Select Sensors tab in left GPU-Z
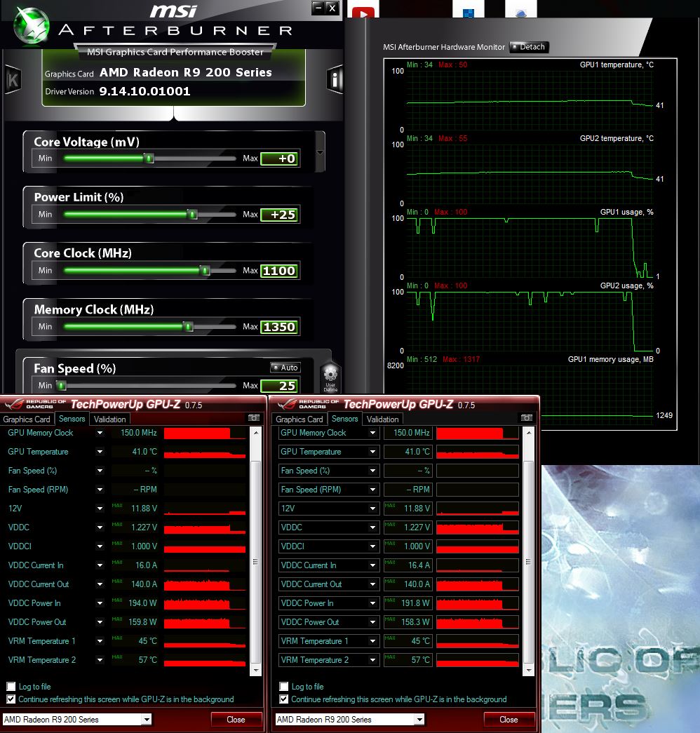Image resolution: width=700 pixels, height=733 pixels. (x=72, y=419)
